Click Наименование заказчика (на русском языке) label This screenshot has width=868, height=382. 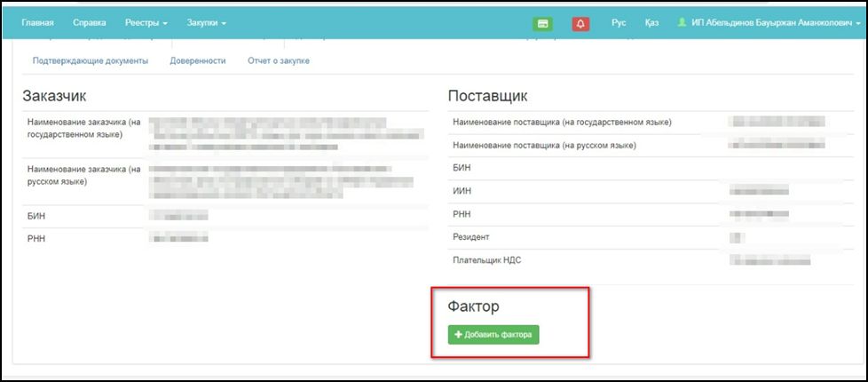83,175
